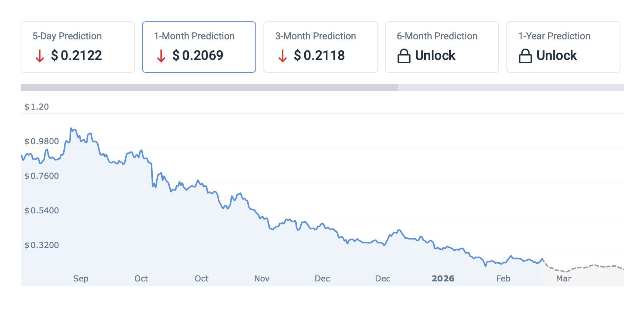Click the dark horizontal scrollbar thumb
The image size is (644, 309).
tap(209, 88)
